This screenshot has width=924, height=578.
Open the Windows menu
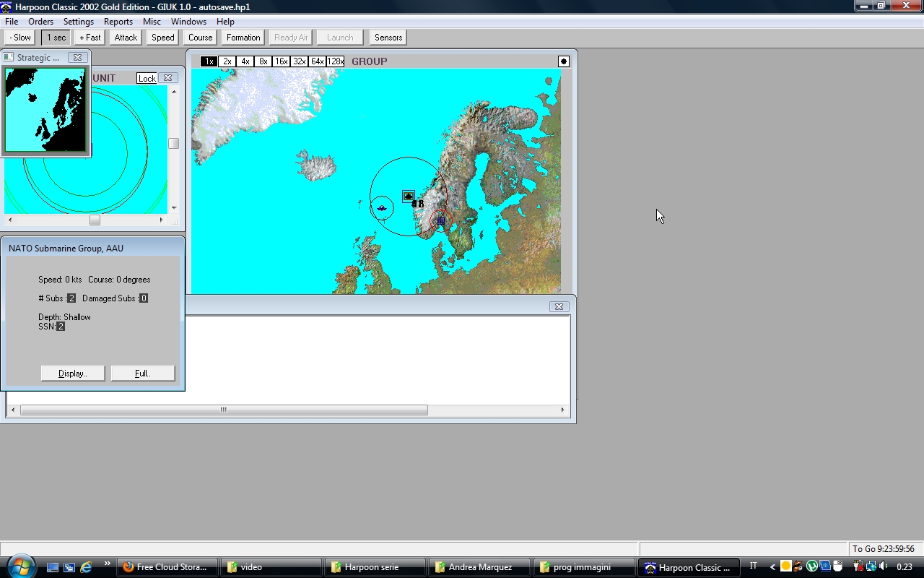(x=188, y=22)
